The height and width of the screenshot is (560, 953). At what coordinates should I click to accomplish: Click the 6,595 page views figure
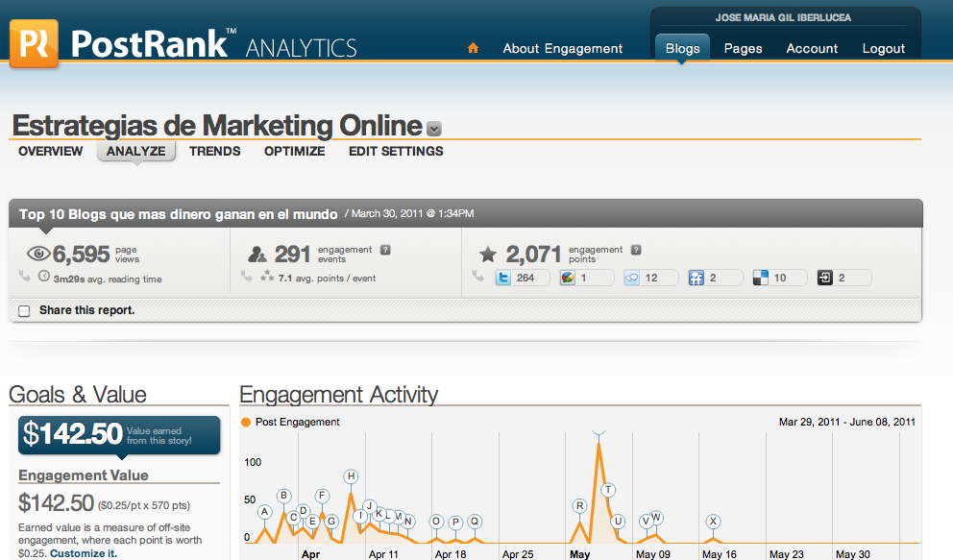81,254
